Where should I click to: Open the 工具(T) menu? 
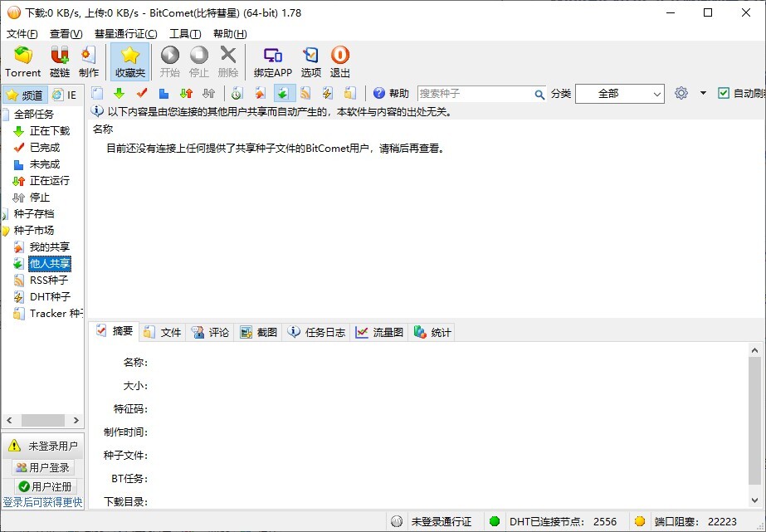[185, 34]
